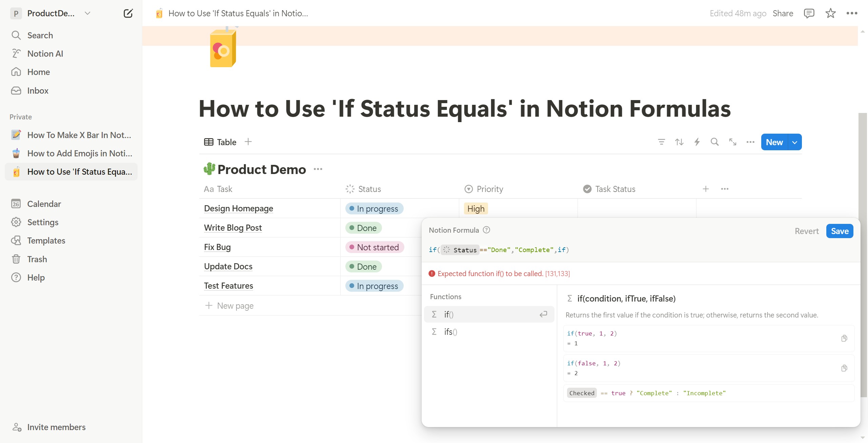Open Product Demo options ellipsis menu

click(x=318, y=169)
